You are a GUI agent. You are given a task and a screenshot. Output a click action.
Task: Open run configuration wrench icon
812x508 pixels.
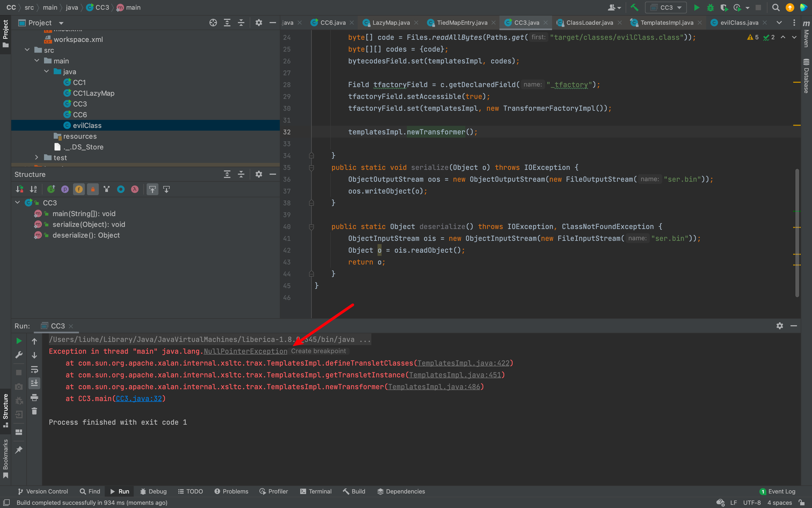coord(19,355)
